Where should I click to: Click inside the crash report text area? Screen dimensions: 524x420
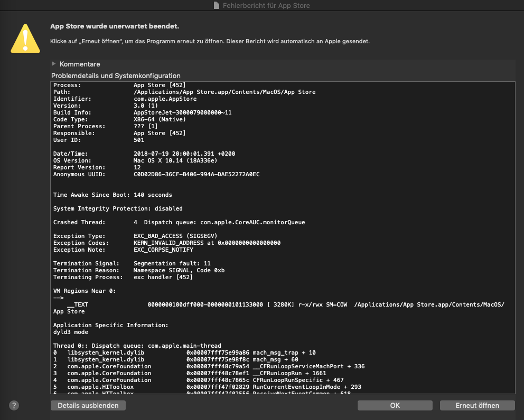pyautogui.click(x=283, y=237)
